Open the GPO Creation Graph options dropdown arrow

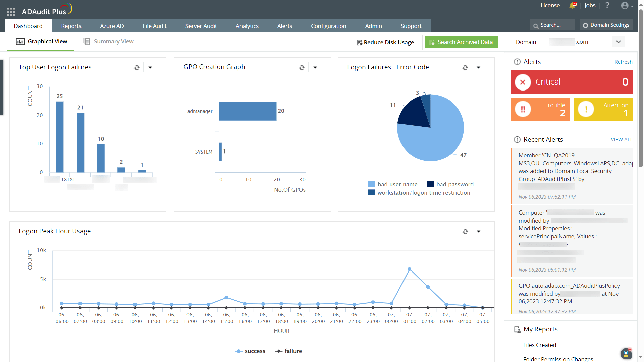coord(315,68)
